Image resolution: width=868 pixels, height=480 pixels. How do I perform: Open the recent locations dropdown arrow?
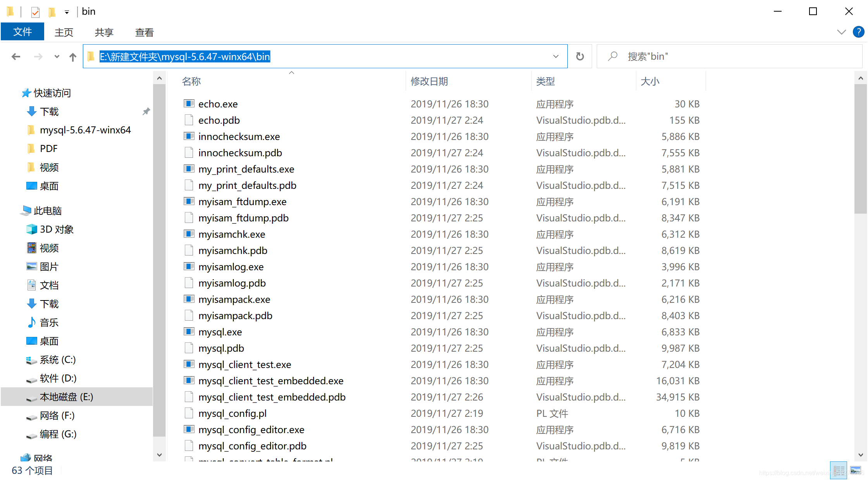[57, 57]
